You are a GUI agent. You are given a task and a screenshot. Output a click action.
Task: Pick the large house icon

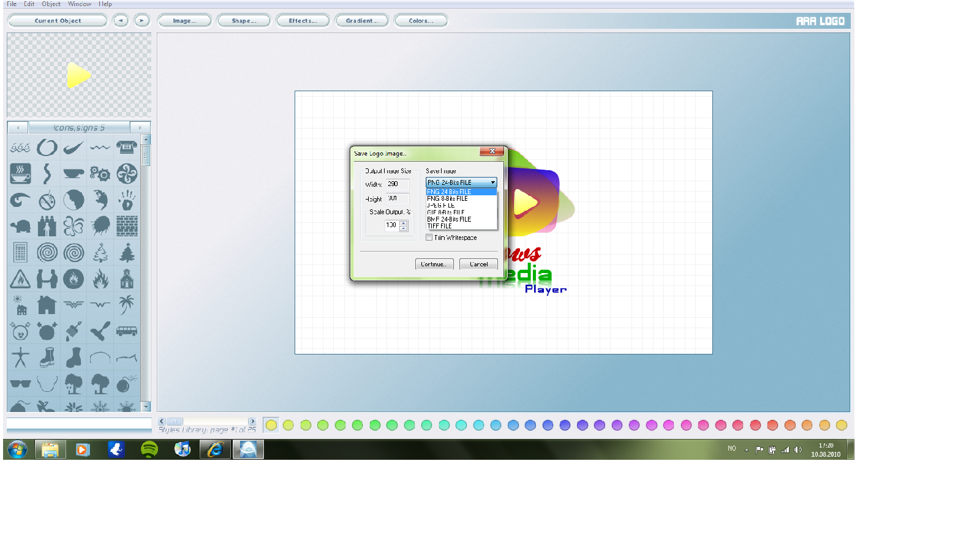pos(47,305)
